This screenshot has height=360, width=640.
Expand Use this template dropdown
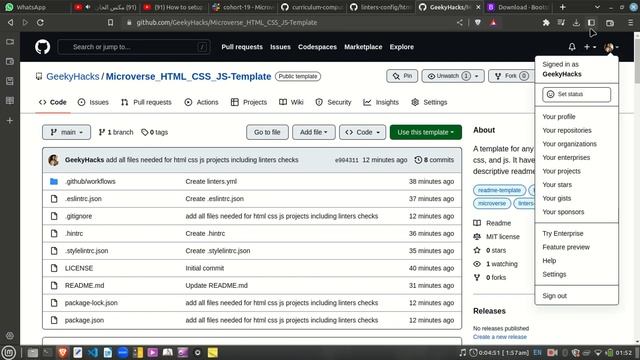[x=426, y=132]
